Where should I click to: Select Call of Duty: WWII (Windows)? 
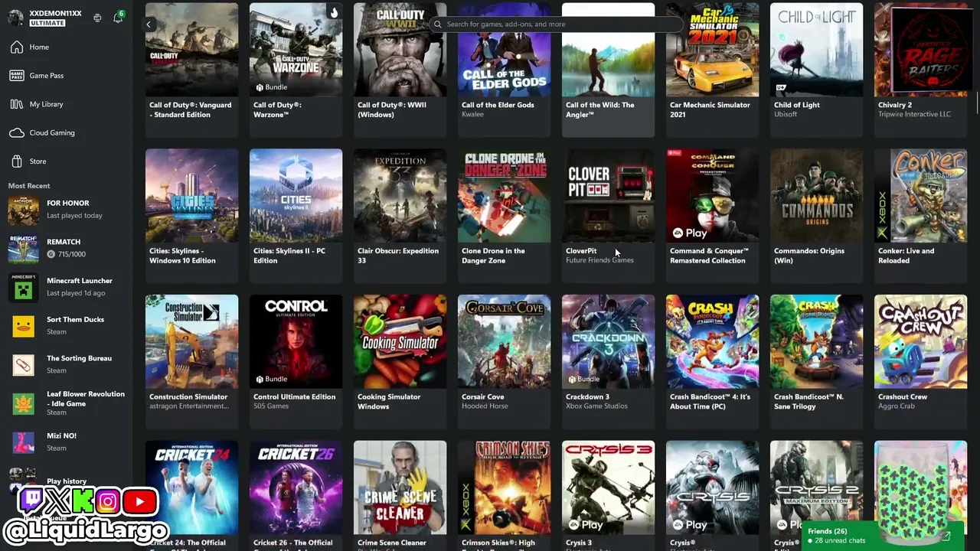tap(400, 70)
